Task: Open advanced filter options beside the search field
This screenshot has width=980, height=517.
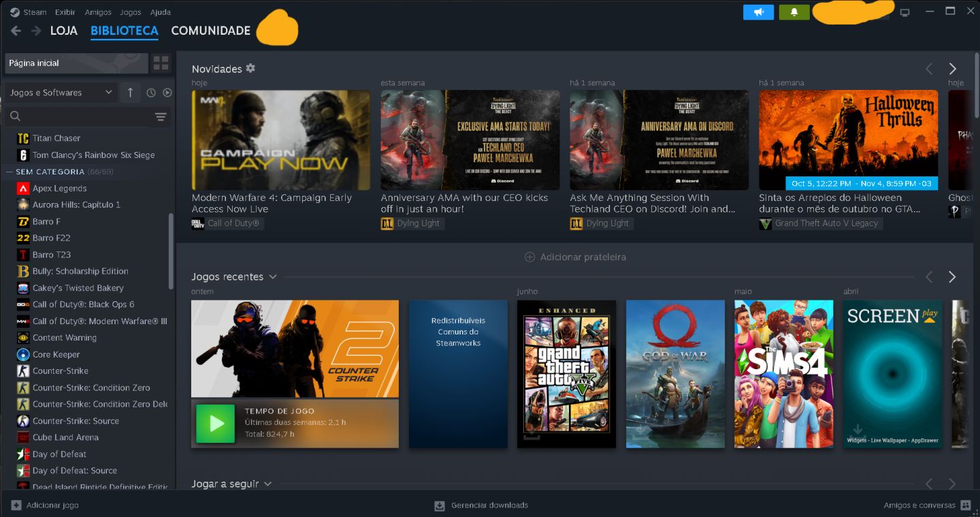Action: tap(161, 116)
